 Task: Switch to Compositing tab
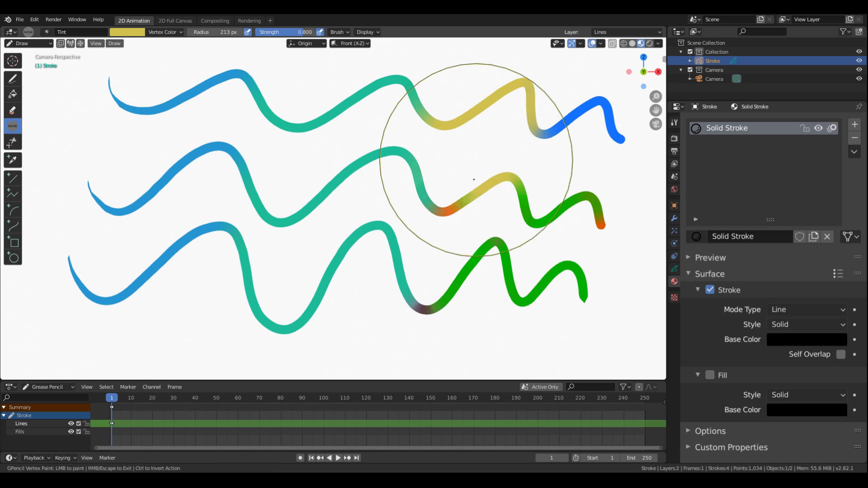215,20
